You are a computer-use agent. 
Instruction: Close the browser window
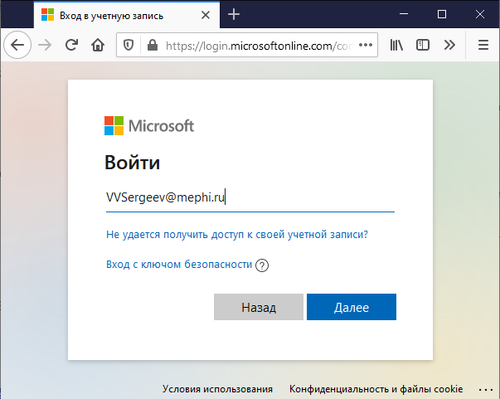(480, 14)
